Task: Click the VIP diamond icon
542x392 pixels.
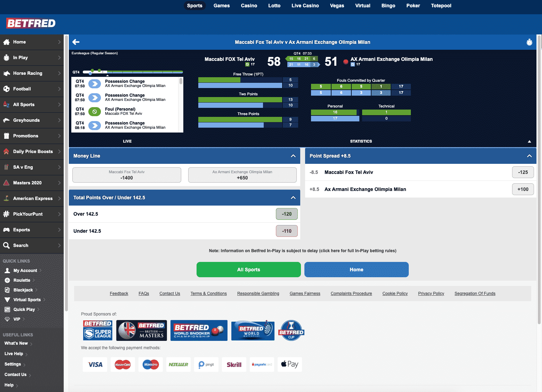Action: pos(8,319)
